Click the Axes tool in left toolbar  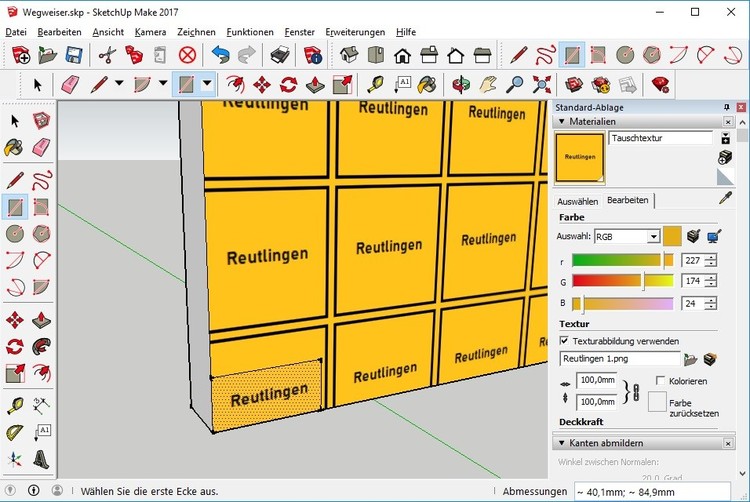[x=15, y=459]
